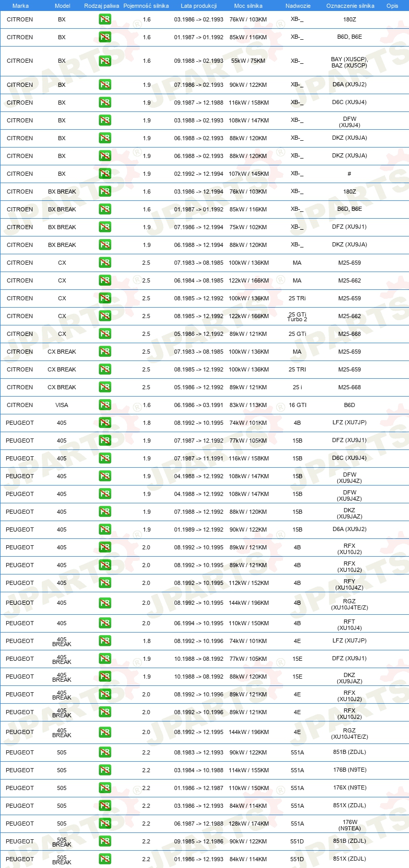This screenshot has width=409, height=868.
Task: Click the Marka column header
Action: click(20, 6)
